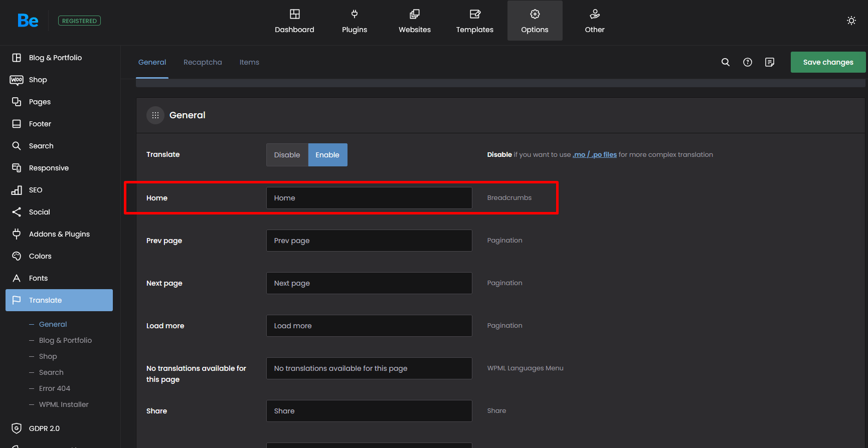Open Blog & Portfolio options

[x=59, y=58]
